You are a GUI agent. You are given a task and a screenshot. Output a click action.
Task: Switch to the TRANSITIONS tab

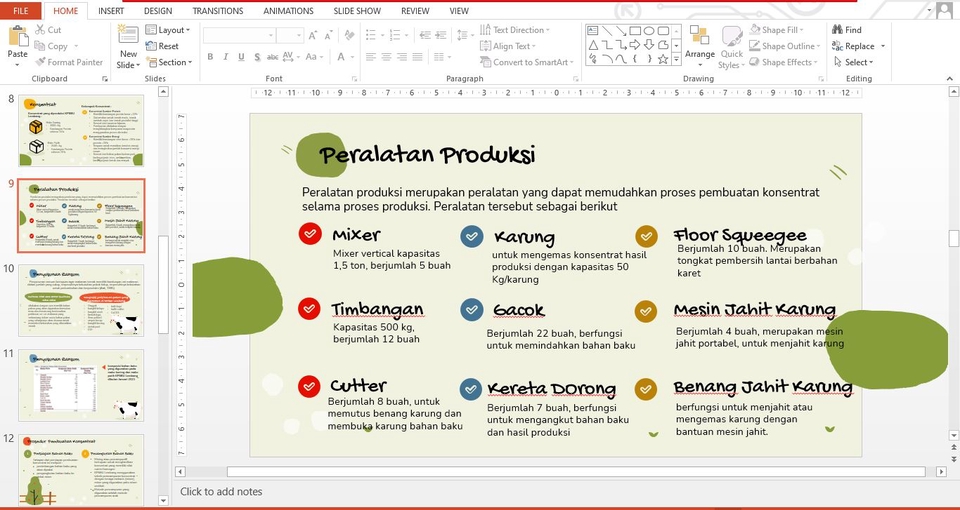click(x=218, y=10)
